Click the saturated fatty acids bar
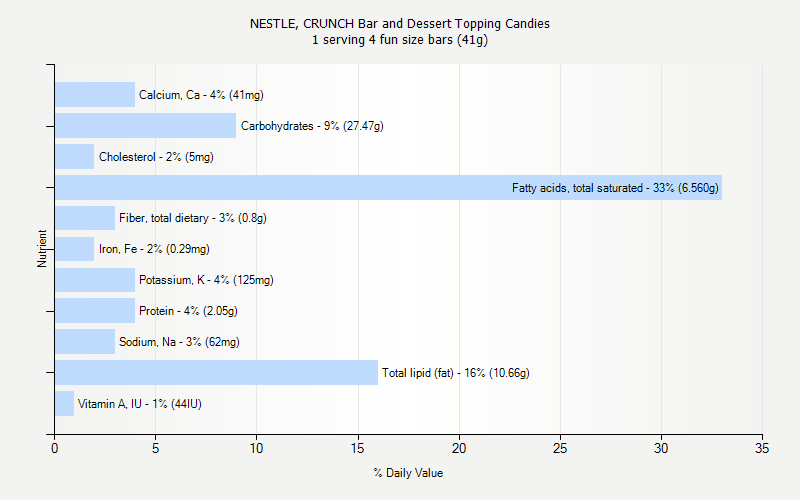 (x=300, y=188)
